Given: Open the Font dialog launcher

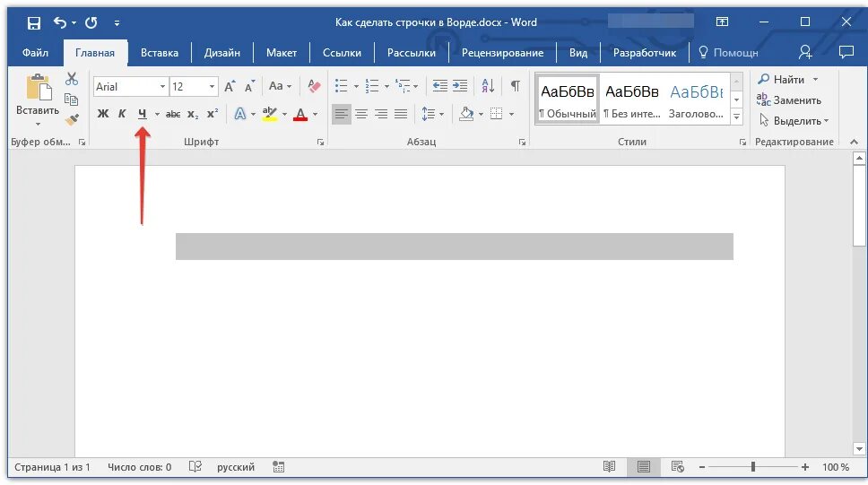Looking at the screenshot, I should click(x=320, y=143).
